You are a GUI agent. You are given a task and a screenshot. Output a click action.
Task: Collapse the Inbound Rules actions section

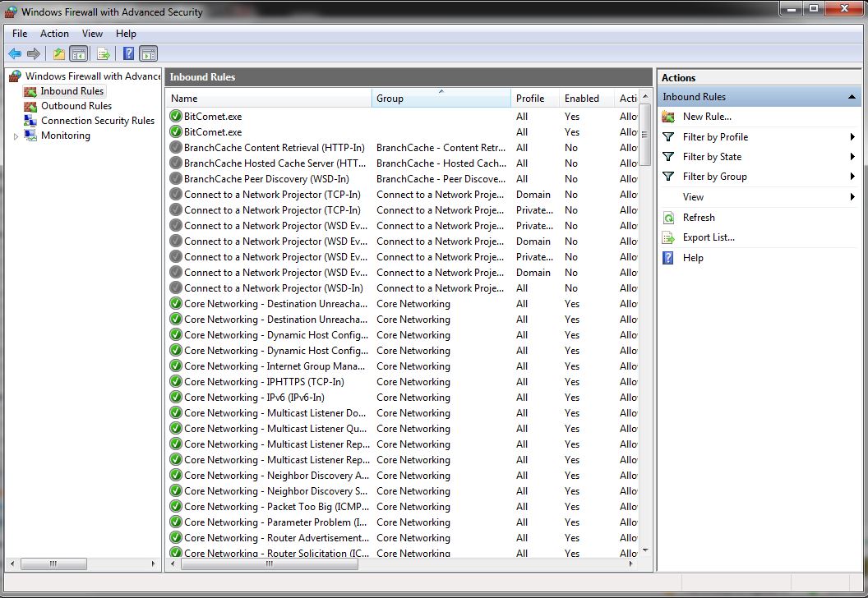click(x=852, y=97)
